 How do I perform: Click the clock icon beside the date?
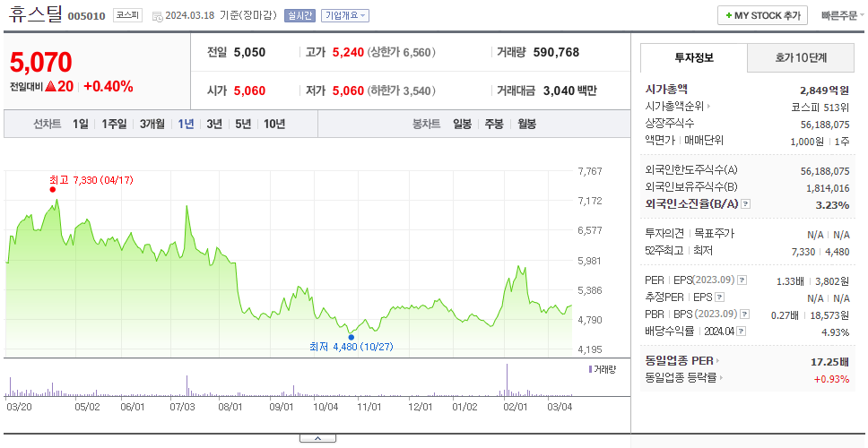coord(157,16)
